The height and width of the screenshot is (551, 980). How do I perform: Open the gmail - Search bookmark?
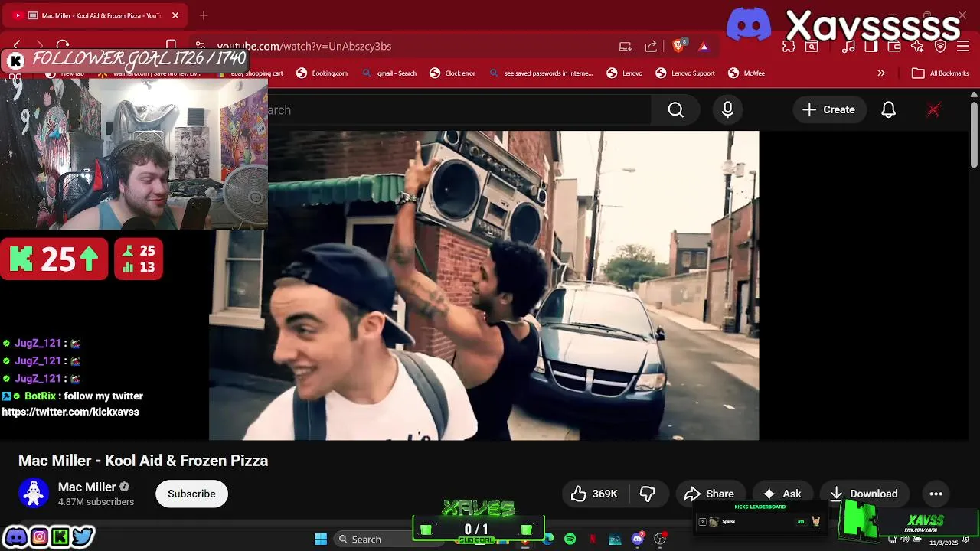[x=390, y=73]
